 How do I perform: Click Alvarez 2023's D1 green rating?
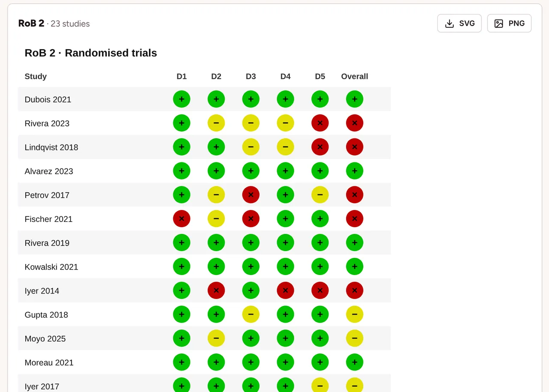[x=181, y=171]
